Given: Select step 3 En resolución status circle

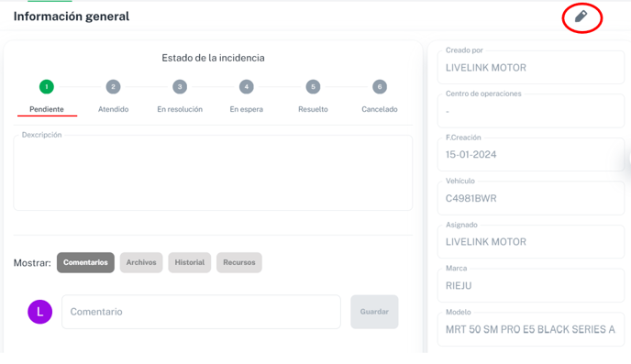Looking at the screenshot, I should [180, 86].
